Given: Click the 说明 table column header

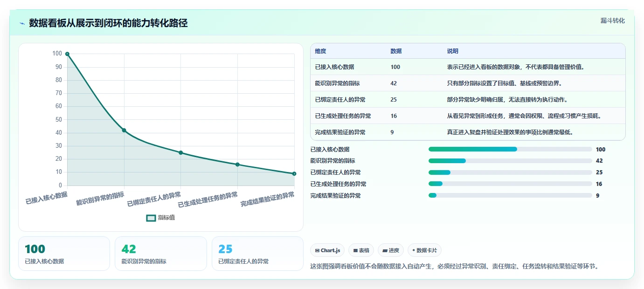Looking at the screenshot, I should pyautogui.click(x=452, y=51).
